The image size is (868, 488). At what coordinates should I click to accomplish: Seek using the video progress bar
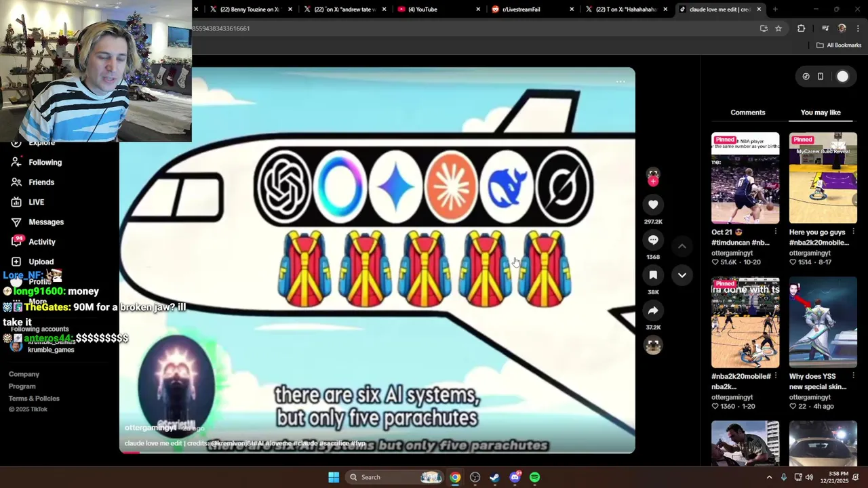click(377, 452)
